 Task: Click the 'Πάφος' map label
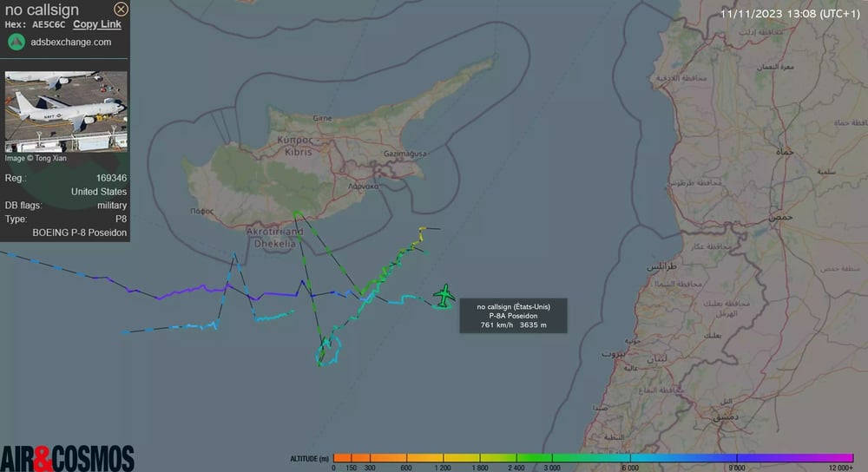(x=201, y=211)
